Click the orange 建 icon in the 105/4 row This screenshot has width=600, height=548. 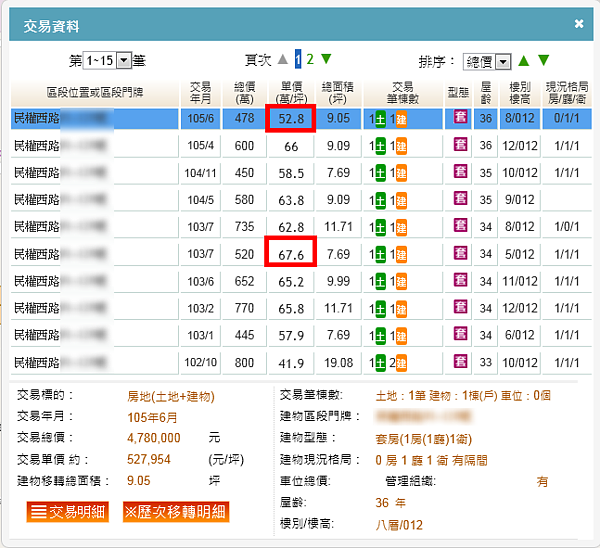tap(401, 146)
